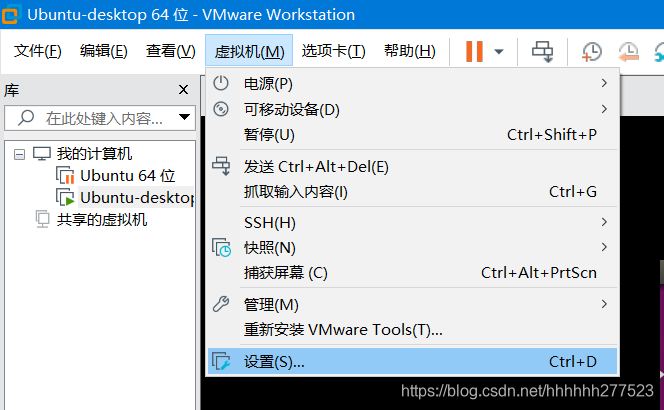The height and width of the screenshot is (410, 664).
Task: Click the Ctrl+Alt+PrtScn shortcut text
Action: (539, 272)
